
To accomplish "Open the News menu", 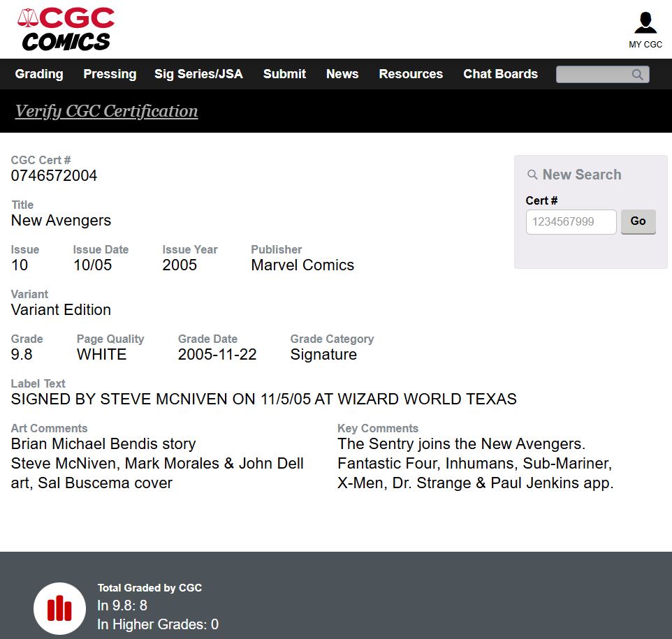I will coord(342,74).
